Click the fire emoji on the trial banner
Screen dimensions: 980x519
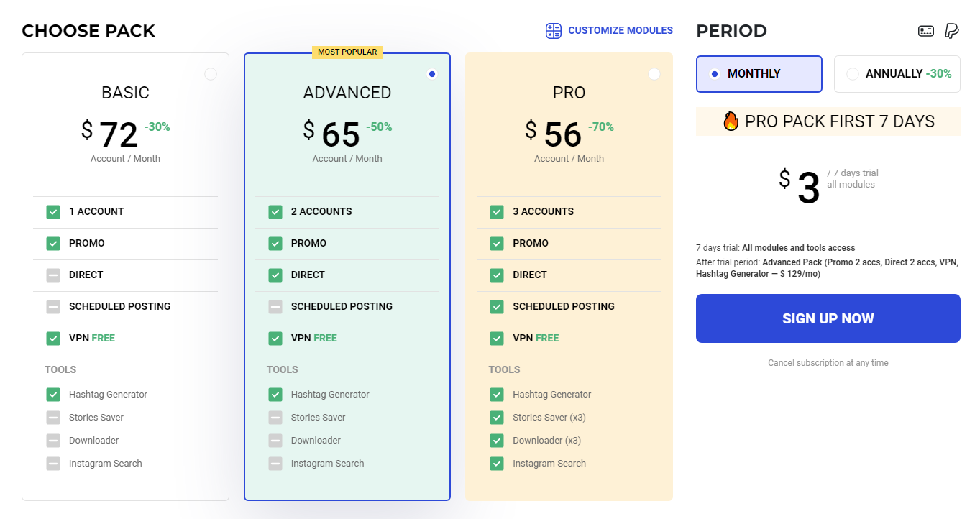click(731, 121)
